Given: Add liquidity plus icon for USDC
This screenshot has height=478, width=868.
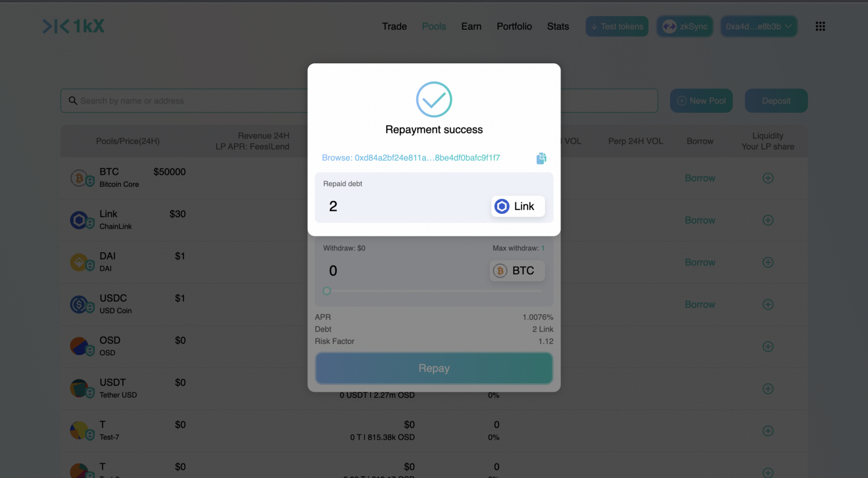Looking at the screenshot, I should coord(768,304).
